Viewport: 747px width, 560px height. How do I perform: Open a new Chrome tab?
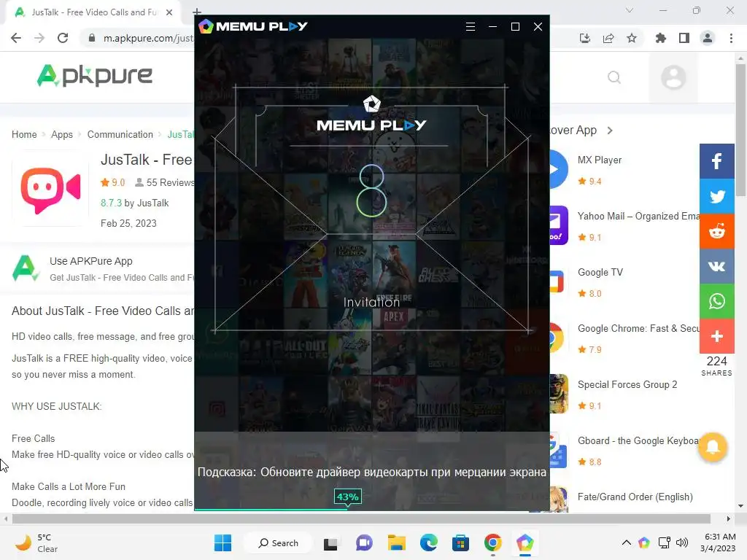[197, 12]
